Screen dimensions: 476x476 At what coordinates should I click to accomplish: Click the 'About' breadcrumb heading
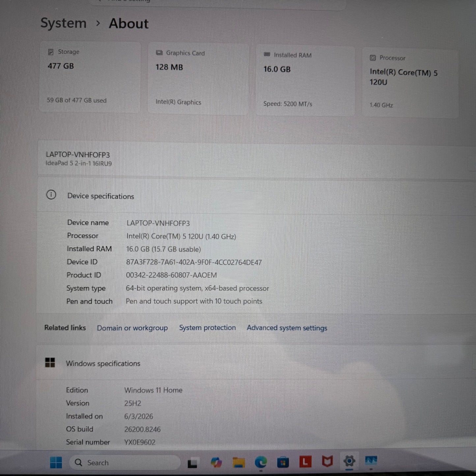coord(129,24)
